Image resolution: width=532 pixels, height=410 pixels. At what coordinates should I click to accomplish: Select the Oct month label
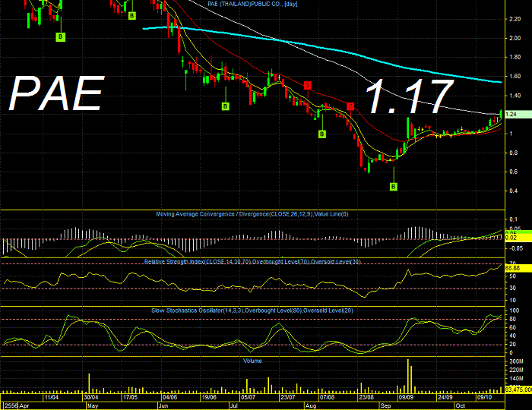[x=461, y=405]
